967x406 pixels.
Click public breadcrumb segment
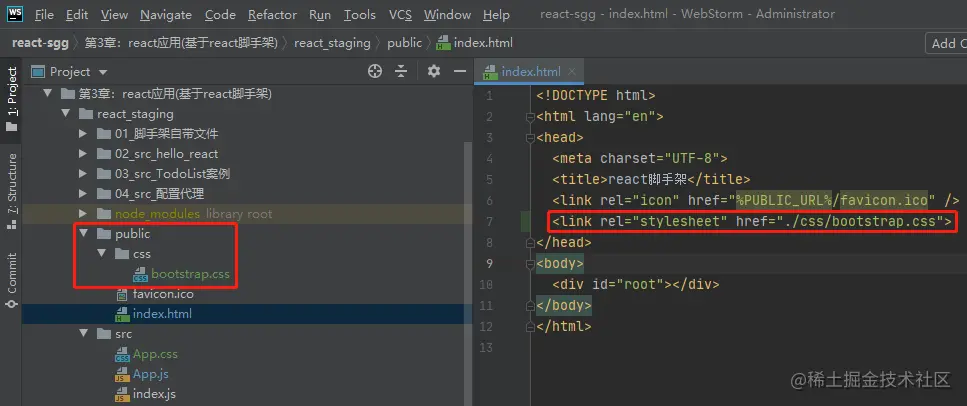point(405,43)
